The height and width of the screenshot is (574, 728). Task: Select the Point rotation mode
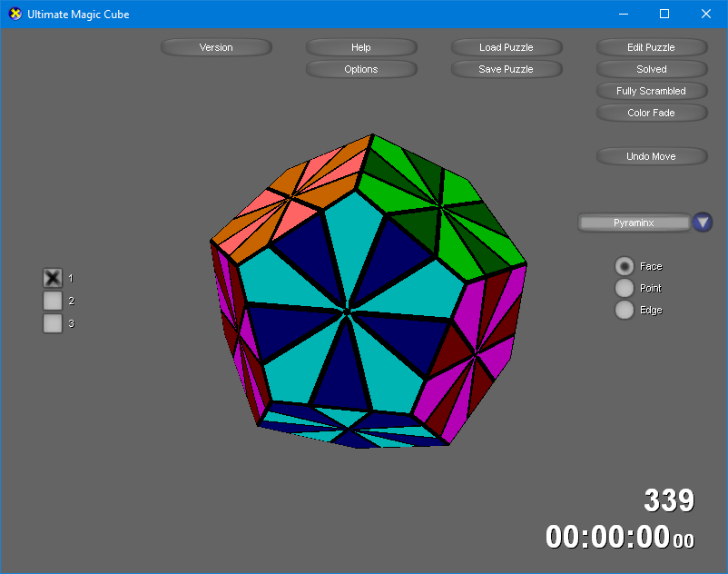pyautogui.click(x=625, y=287)
